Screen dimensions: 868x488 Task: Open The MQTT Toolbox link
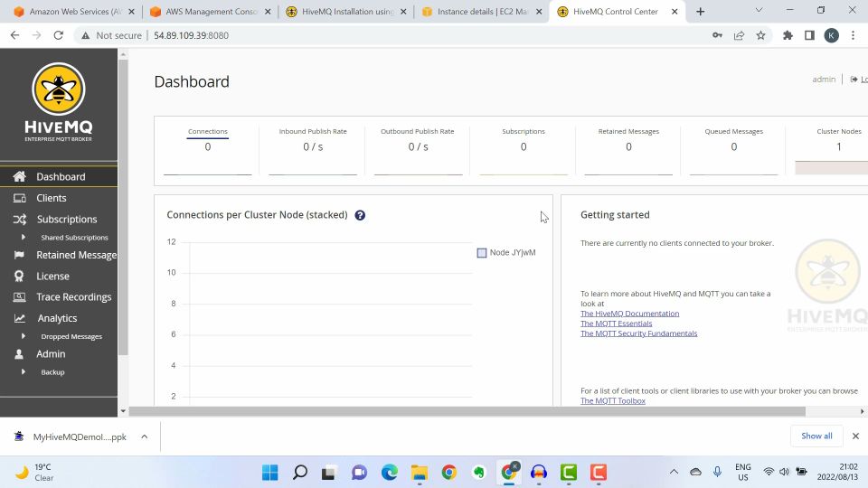[613, 401]
